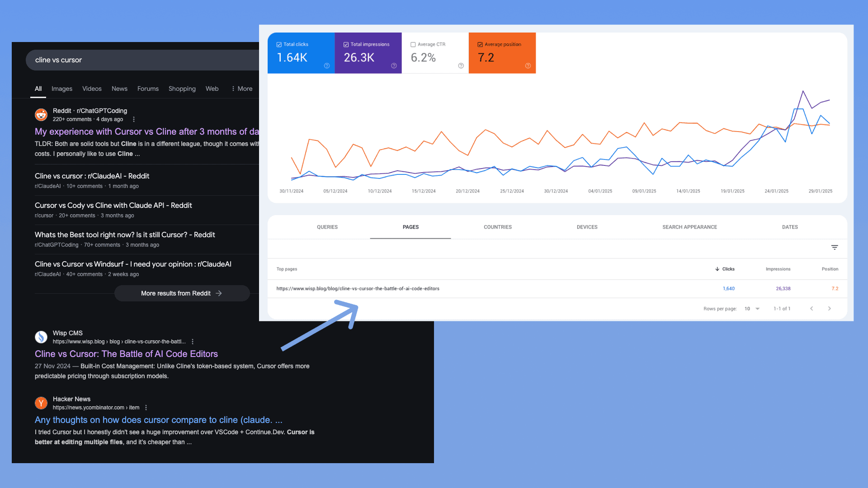Viewport: 868px width, 488px height.
Task: Open options for Wisp CMS result
Action: 193,342
